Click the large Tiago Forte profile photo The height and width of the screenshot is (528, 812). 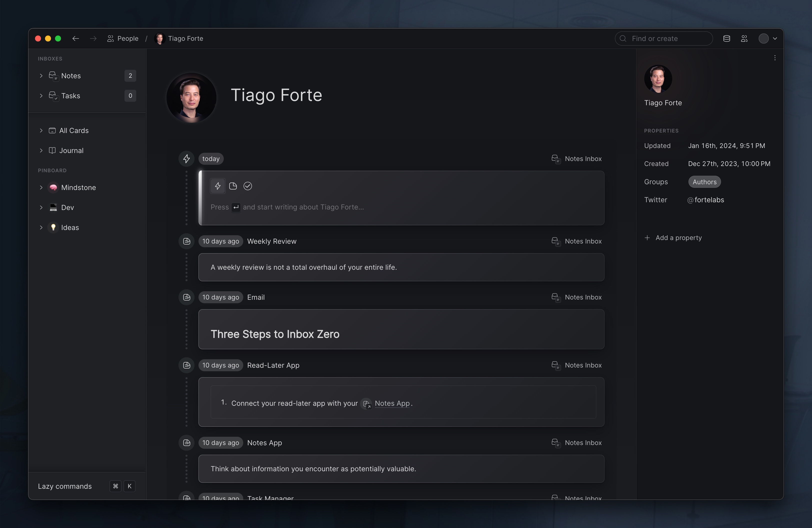pyautogui.click(x=191, y=97)
